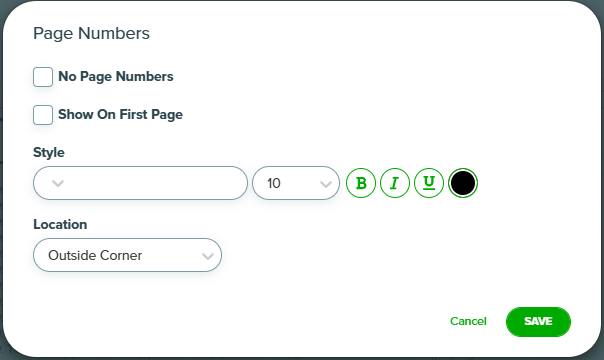The image size is (604, 360).
Task: Open the empty font family dropdown
Action: point(140,183)
